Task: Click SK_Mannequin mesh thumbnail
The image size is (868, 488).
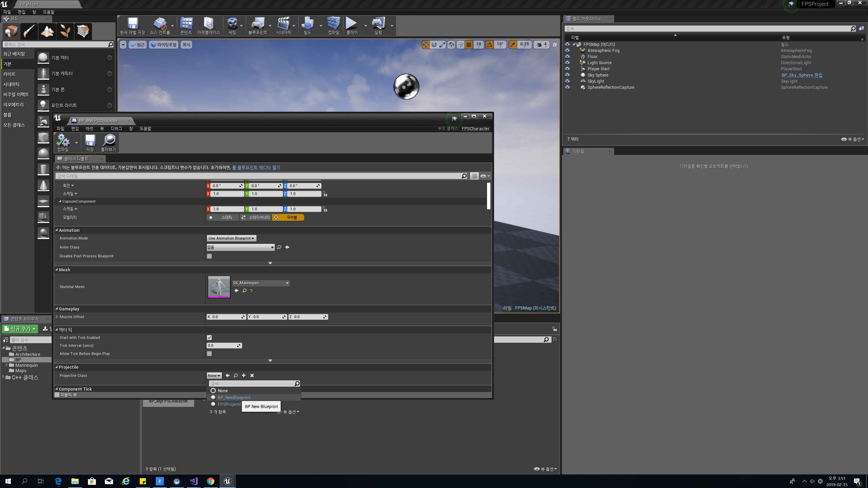Action: tap(219, 287)
